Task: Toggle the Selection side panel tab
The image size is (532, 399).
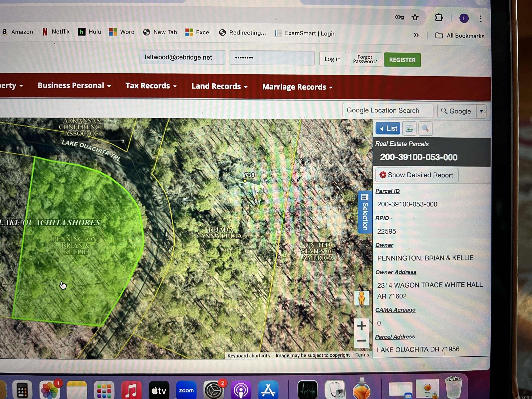Action: click(x=365, y=212)
